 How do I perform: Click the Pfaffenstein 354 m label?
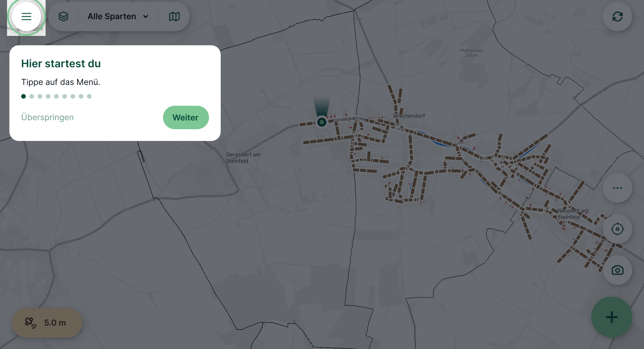[472, 53]
